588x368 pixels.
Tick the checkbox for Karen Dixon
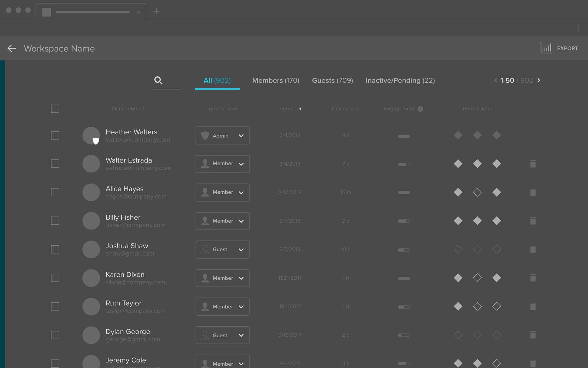55,278
